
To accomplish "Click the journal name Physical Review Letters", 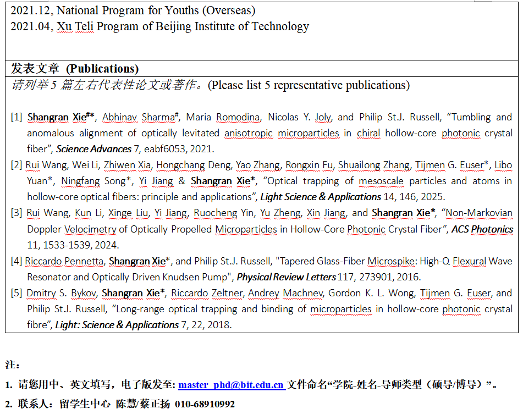I will pyautogui.click(x=287, y=277).
